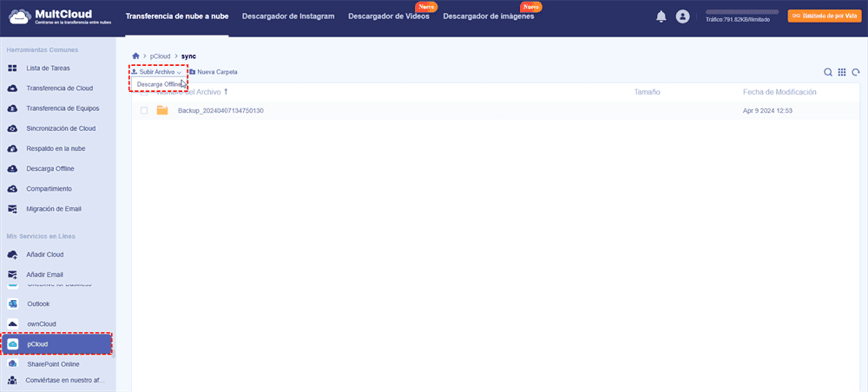Create folder with Nueva Carpeta text
This screenshot has width=868, height=392.
point(217,72)
